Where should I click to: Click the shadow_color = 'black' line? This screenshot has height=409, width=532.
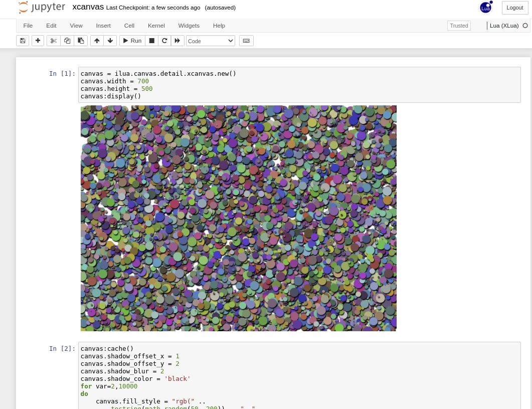point(135,379)
